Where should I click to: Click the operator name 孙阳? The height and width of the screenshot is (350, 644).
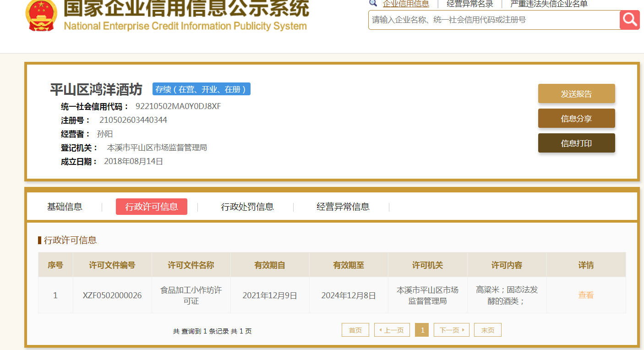(105, 134)
